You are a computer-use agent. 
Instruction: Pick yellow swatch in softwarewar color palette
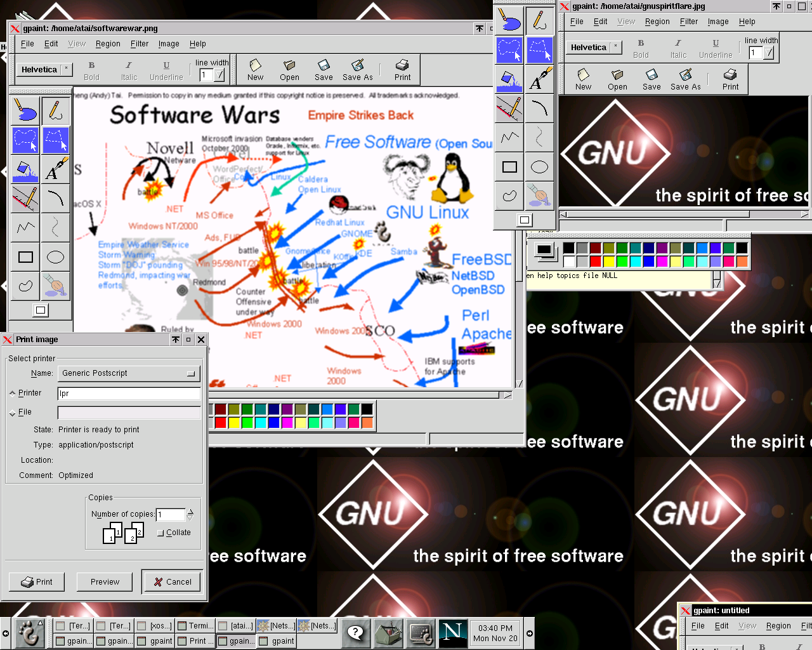point(233,422)
